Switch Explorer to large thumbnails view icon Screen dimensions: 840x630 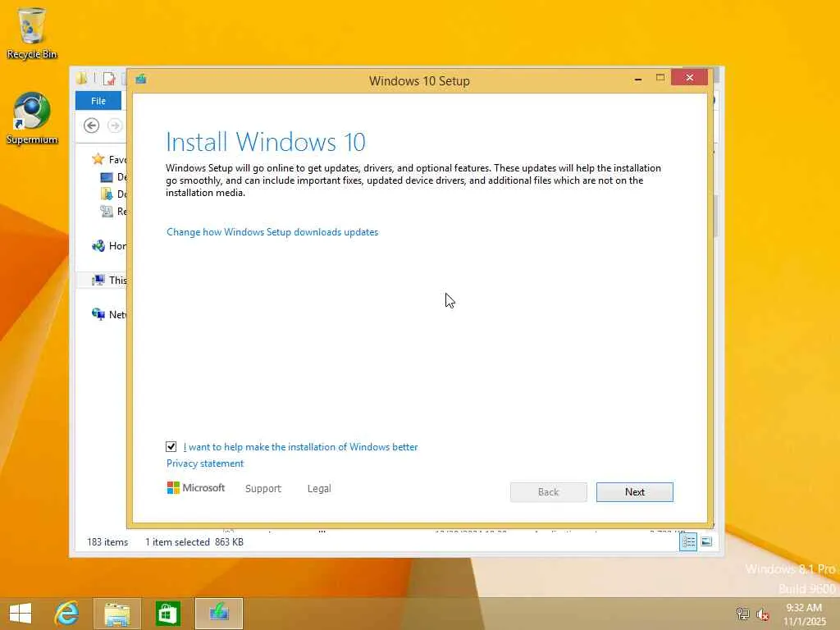(706, 541)
